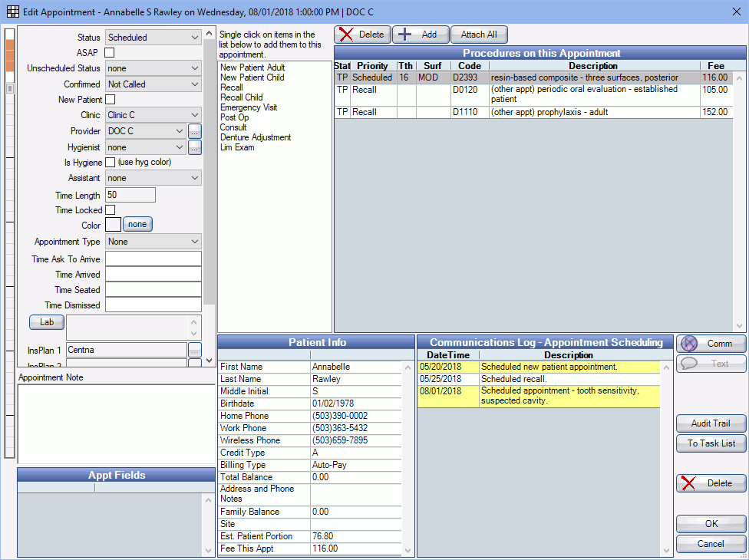Click the ellipsis icon beside the Provider dropdown
This screenshot has width=749, height=560.
[195, 131]
